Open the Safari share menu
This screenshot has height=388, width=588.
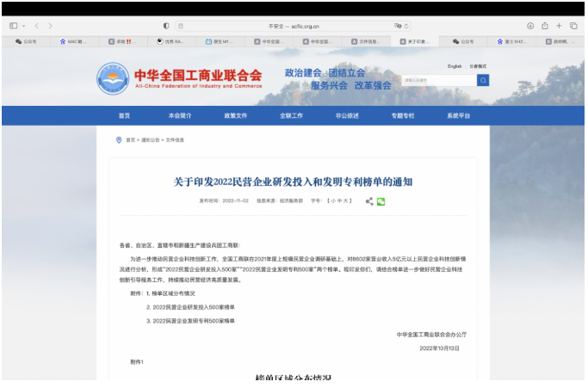click(545, 26)
